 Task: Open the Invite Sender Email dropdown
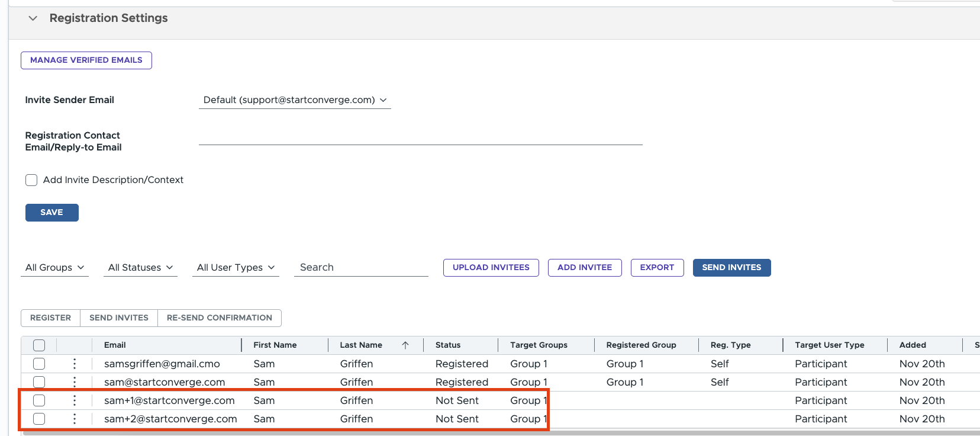[295, 100]
